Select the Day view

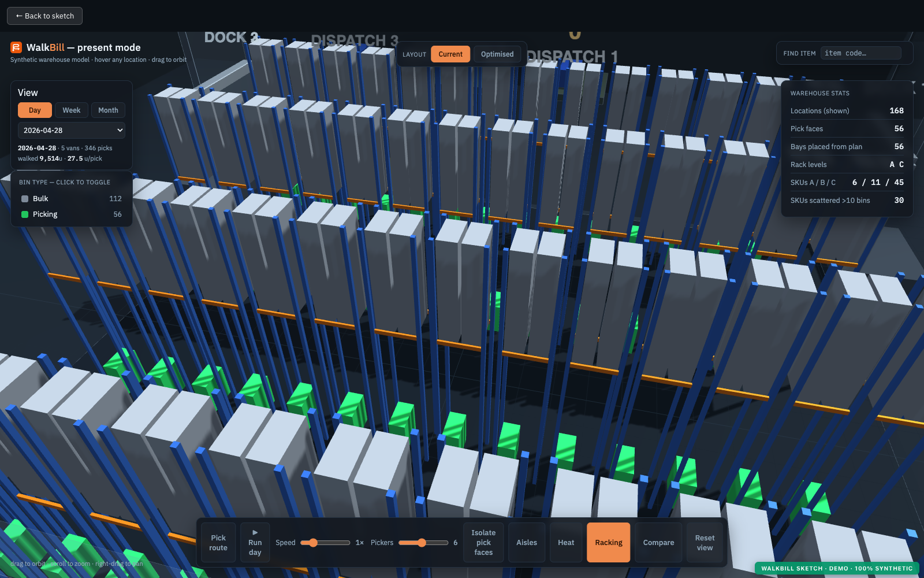[35, 110]
